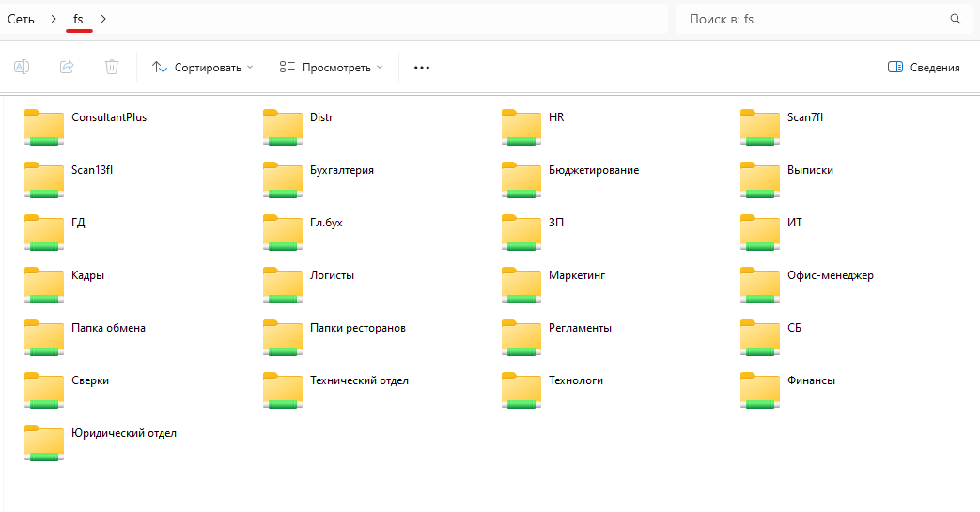The height and width of the screenshot is (512, 980).
Task: Click the search magnifier icon
Action: pyautogui.click(x=956, y=19)
